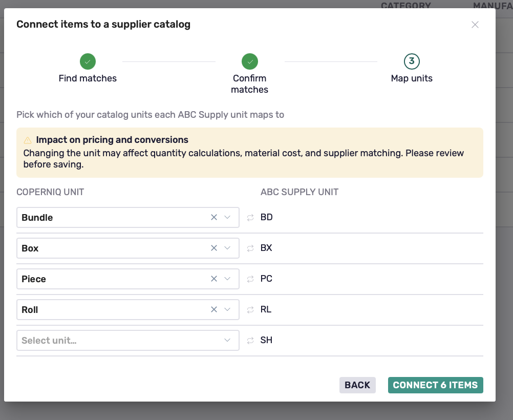This screenshot has width=513, height=420.
Task: Click the swap icon beside BD
Action: 250,218
